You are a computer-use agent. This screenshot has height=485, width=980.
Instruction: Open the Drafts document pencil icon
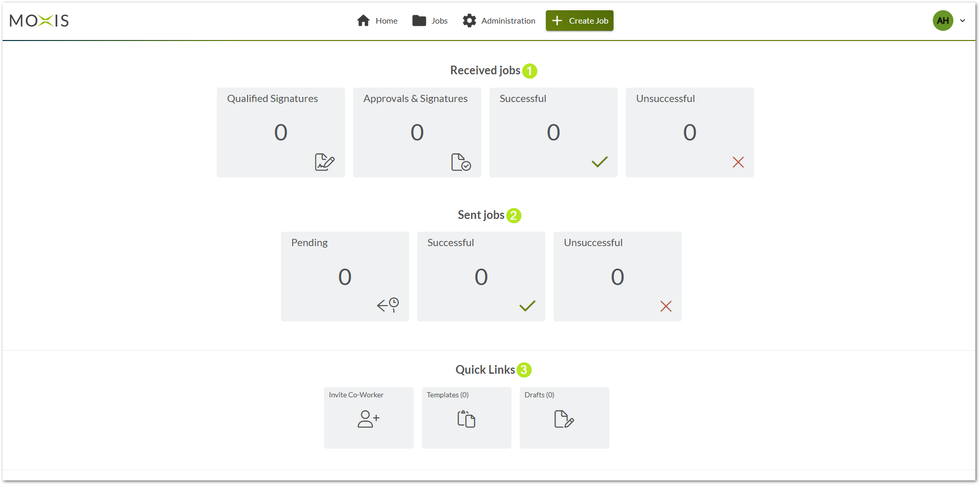coord(564,419)
